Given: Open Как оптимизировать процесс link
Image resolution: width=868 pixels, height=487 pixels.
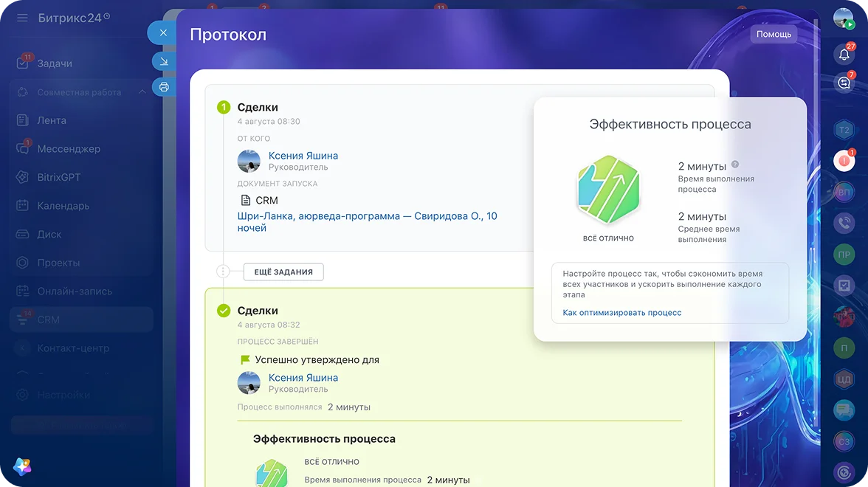Looking at the screenshot, I should click(621, 313).
